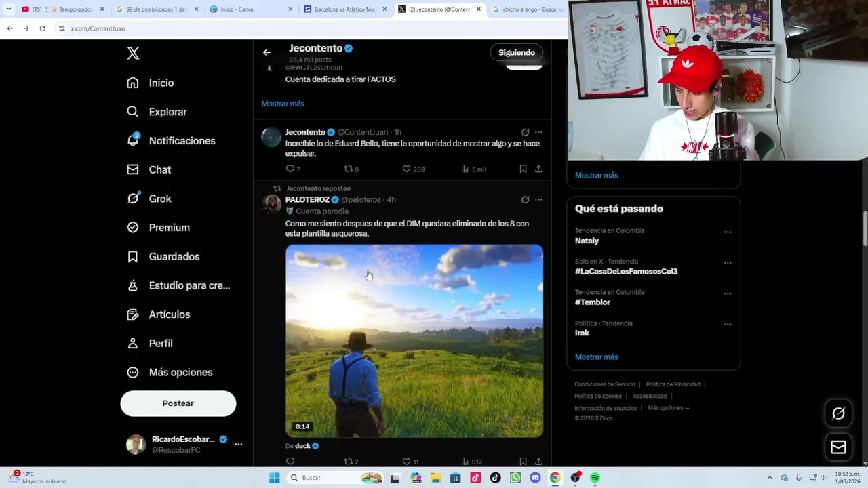Open Política de Privacidad link

click(x=673, y=384)
